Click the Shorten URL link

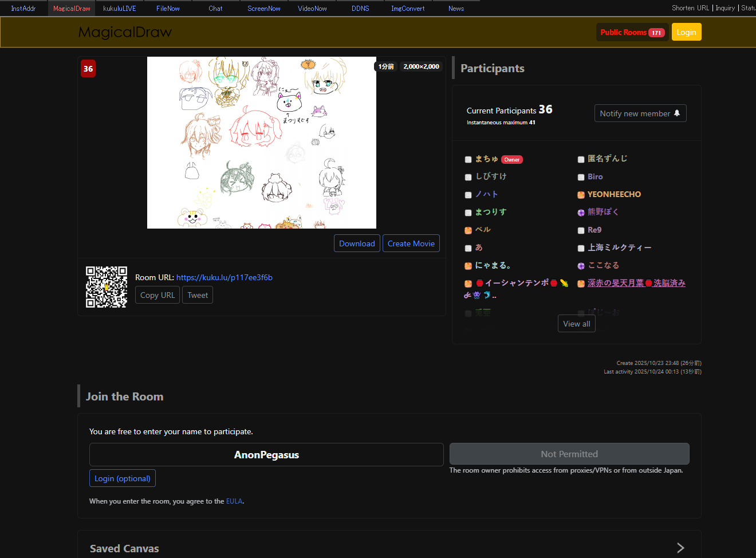[x=690, y=8]
